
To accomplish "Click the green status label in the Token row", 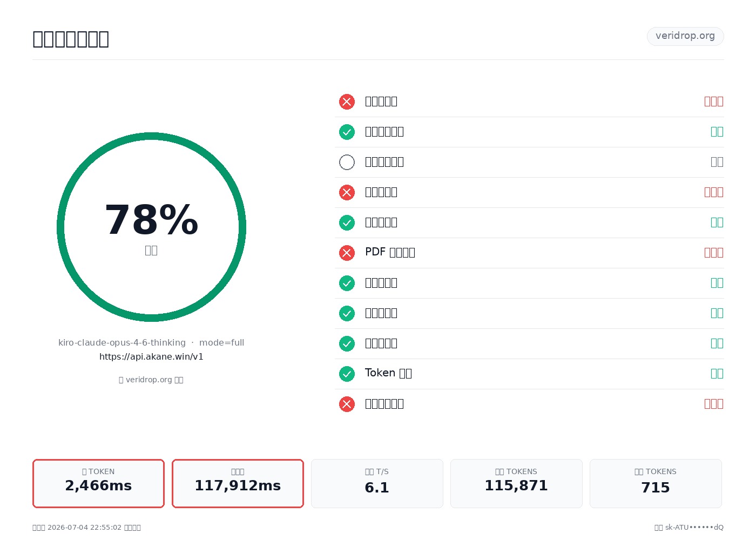I will click(717, 374).
